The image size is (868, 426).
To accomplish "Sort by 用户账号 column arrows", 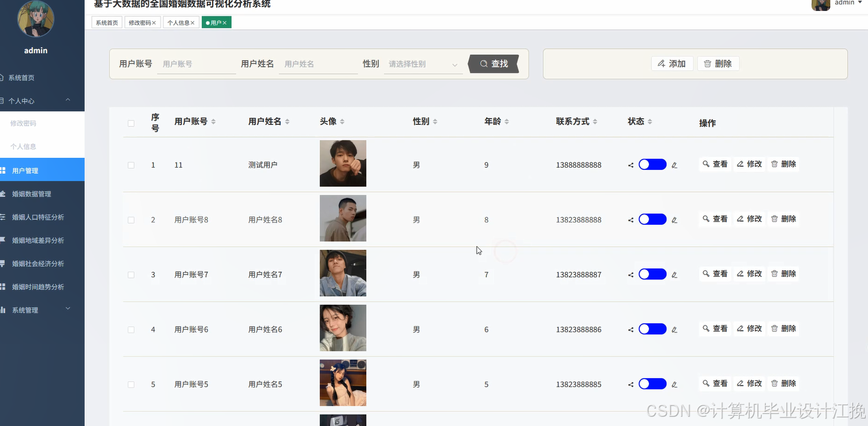I will (x=213, y=122).
